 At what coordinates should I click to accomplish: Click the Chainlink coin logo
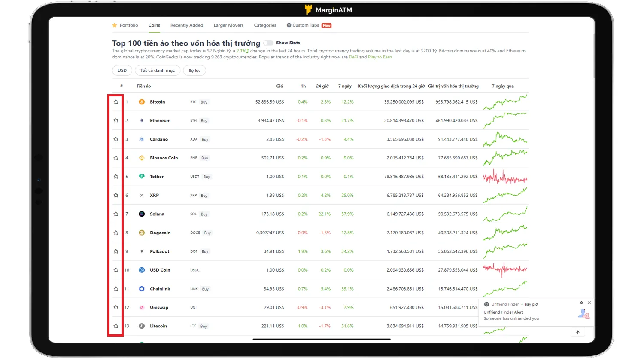tap(142, 289)
